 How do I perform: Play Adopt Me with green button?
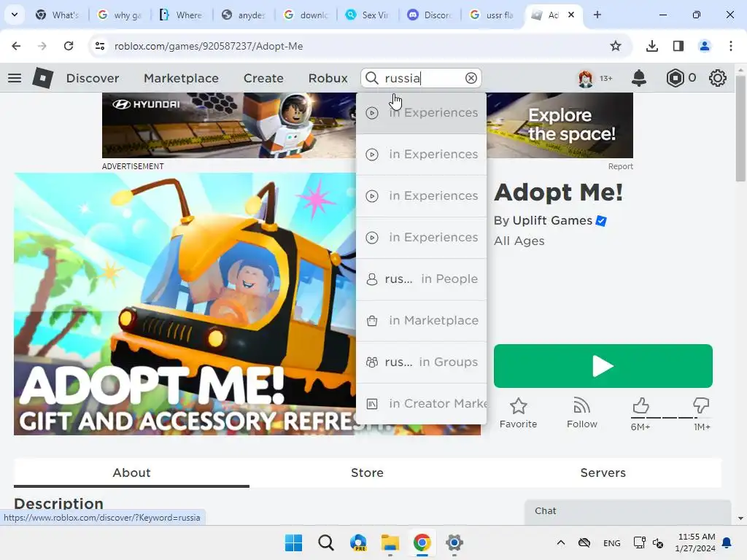point(603,366)
